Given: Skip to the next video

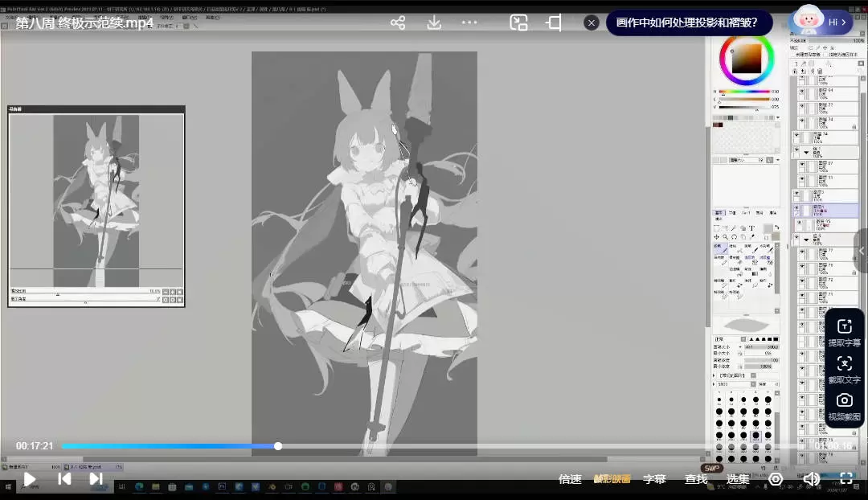Looking at the screenshot, I should coord(96,479).
